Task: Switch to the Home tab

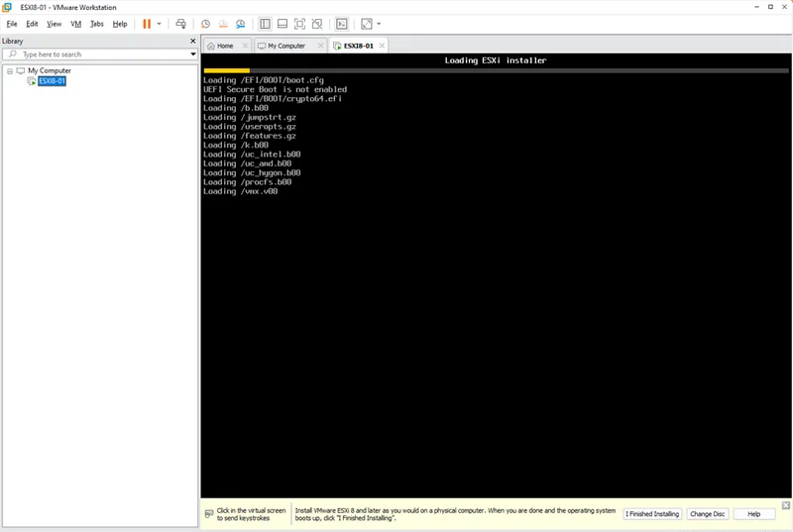Action: click(225, 46)
